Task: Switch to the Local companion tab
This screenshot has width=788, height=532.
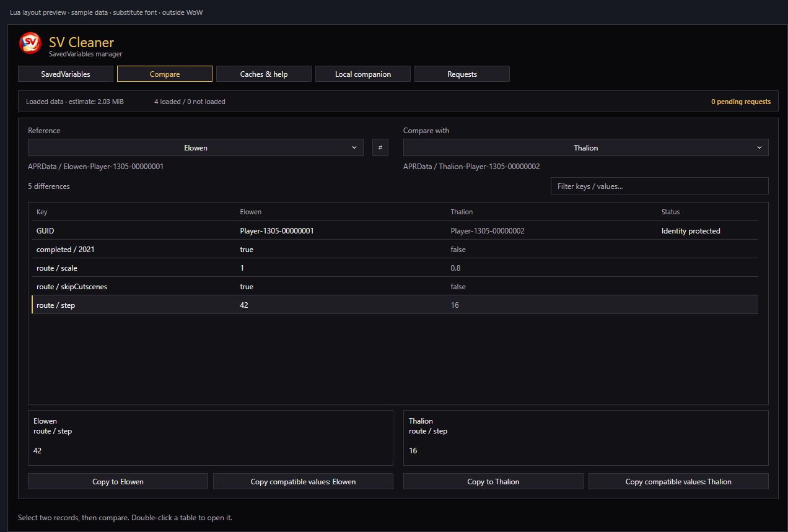Action: [x=363, y=74]
